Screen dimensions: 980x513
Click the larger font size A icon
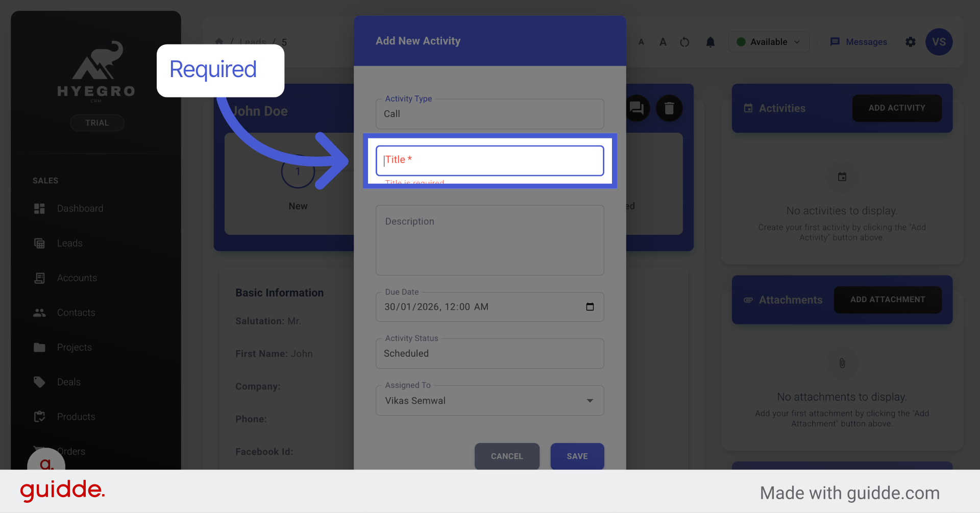coord(663,42)
